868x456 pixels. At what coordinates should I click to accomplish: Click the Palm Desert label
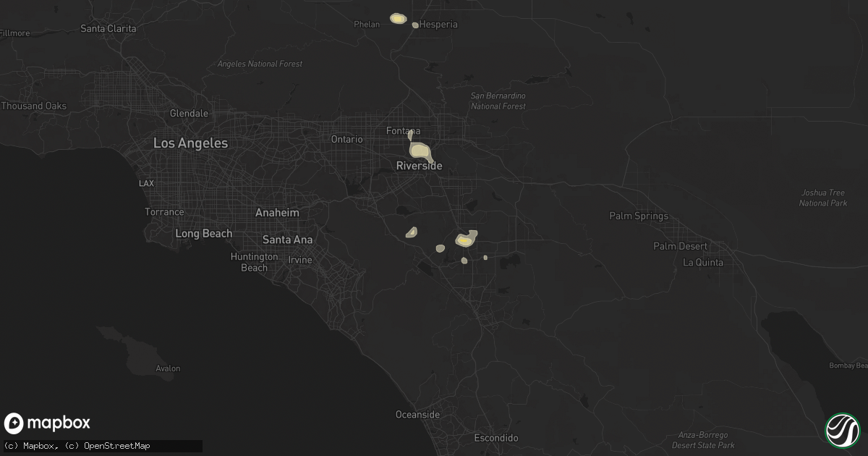click(680, 246)
